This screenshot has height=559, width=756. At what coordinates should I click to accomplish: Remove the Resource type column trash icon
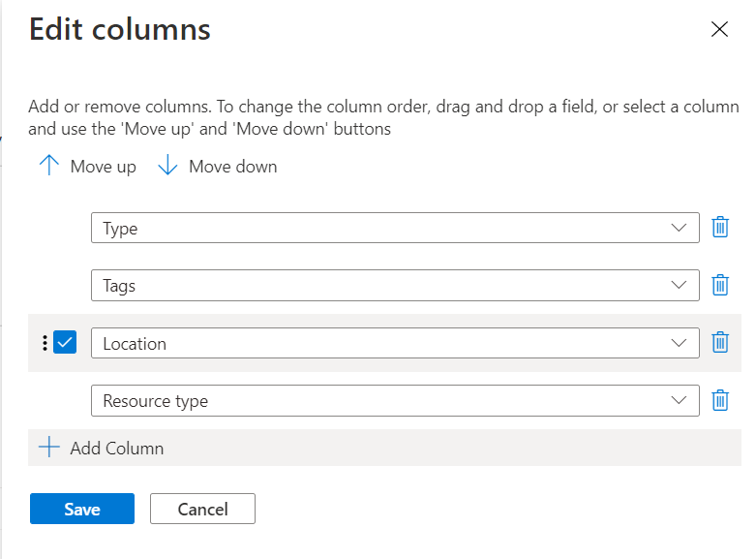[x=720, y=400]
